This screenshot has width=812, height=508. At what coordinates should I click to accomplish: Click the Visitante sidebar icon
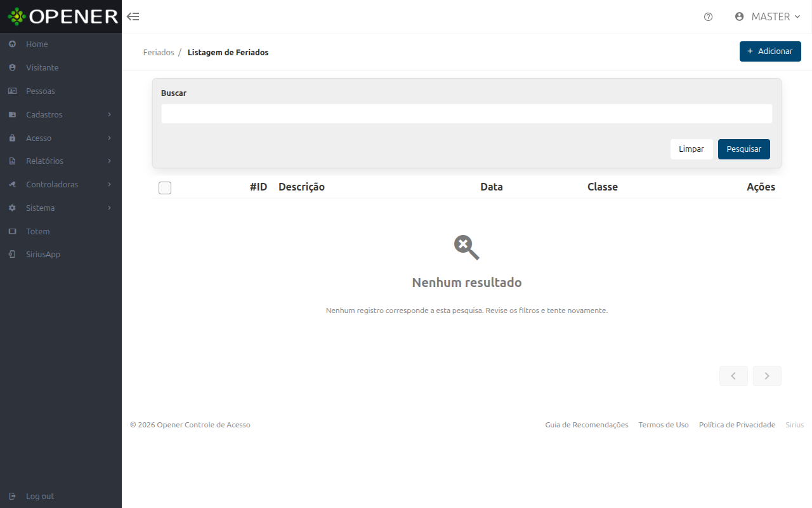pos(12,67)
